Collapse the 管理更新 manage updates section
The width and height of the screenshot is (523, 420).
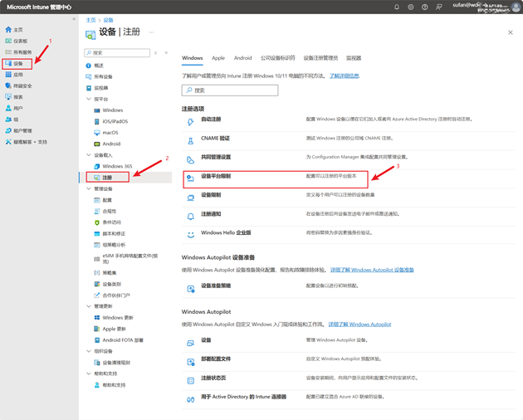coord(89,306)
